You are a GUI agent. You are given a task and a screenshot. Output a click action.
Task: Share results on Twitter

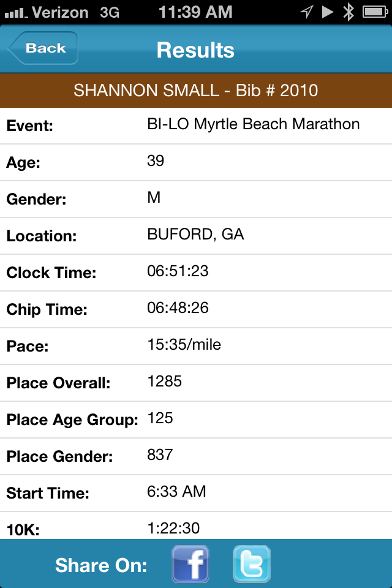[251, 564]
